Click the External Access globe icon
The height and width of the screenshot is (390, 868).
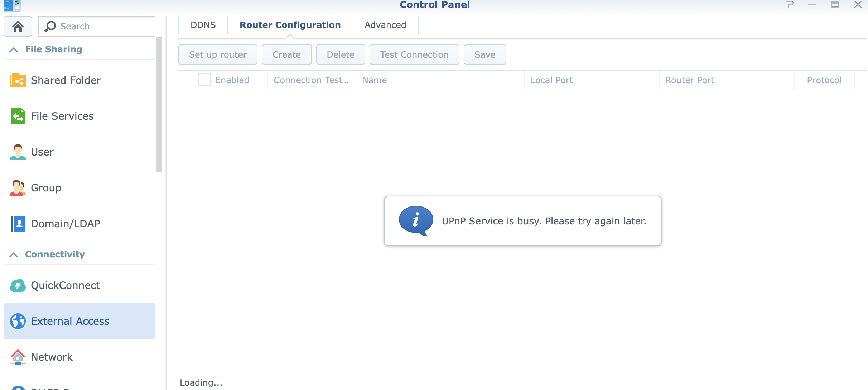pyautogui.click(x=18, y=321)
